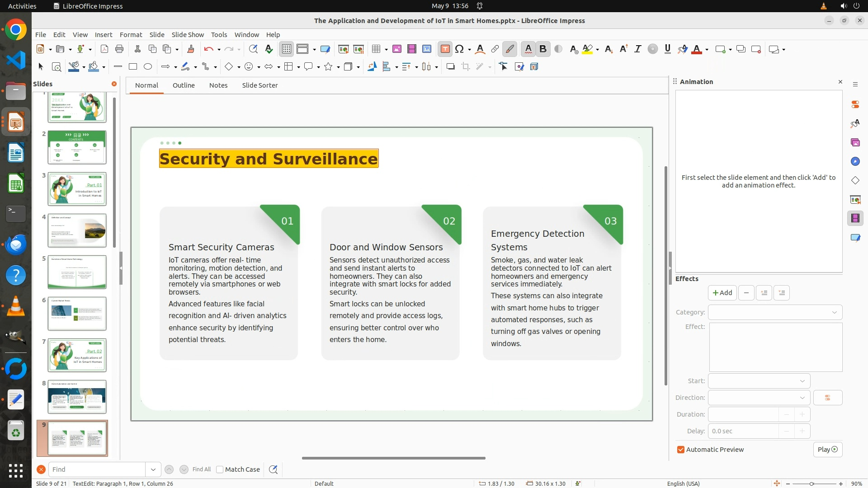The width and height of the screenshot is (868, 488).
Task: Click the Insert Image icon
Action: tap(396, 49)
